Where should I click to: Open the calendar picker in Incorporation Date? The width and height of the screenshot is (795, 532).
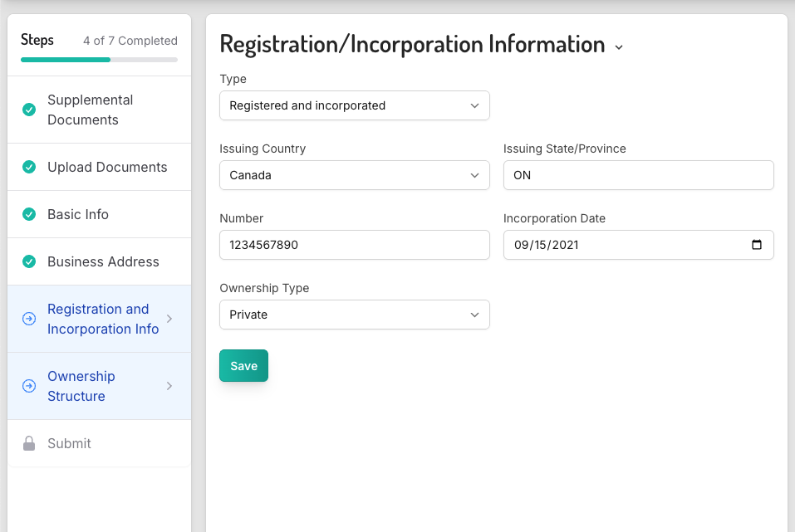[756, 245]
